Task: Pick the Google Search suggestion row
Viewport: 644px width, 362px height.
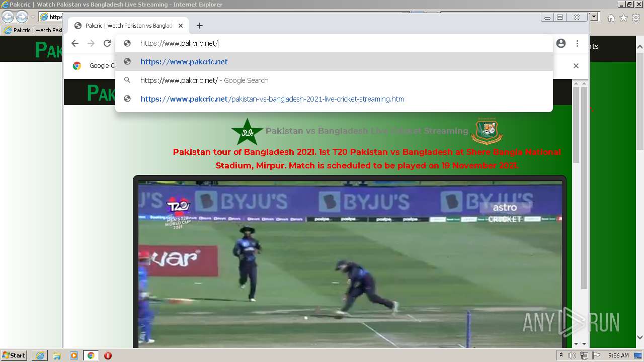Action: point(334,80)
